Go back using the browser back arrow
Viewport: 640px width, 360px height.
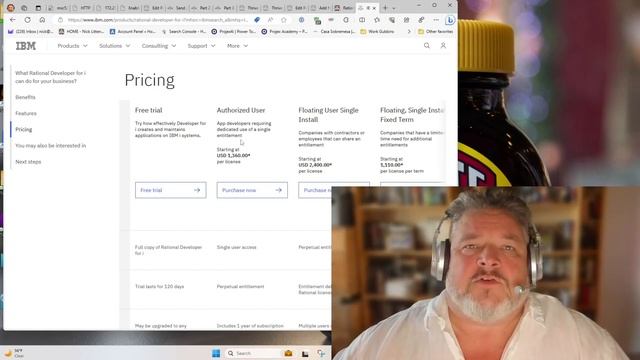click(x=13, y=20)
